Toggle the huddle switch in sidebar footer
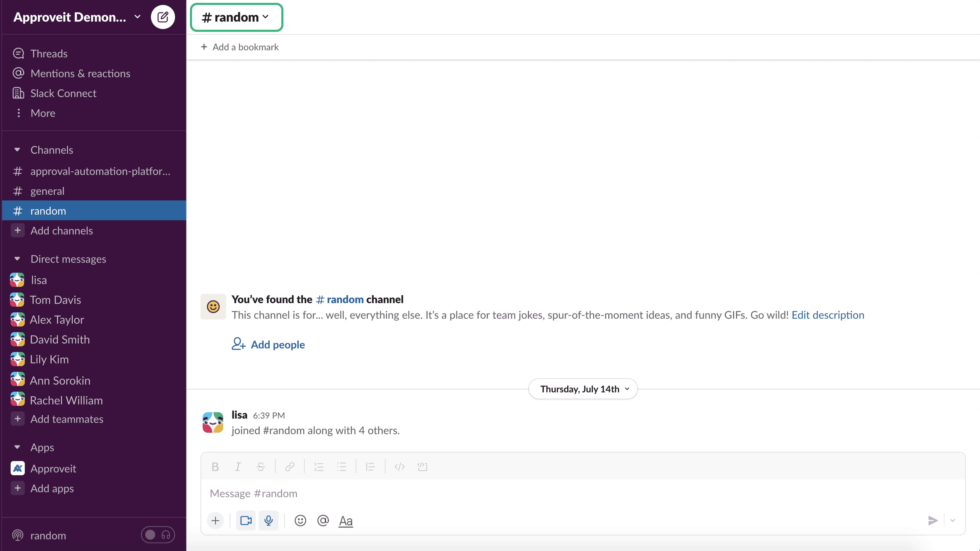 pos(158,535)
